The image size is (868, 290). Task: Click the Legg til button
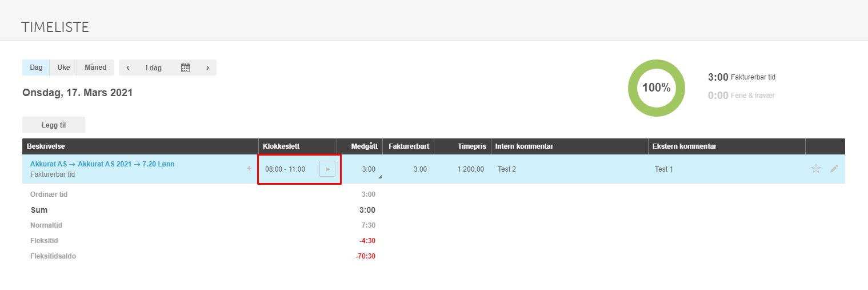pos(54,125)
